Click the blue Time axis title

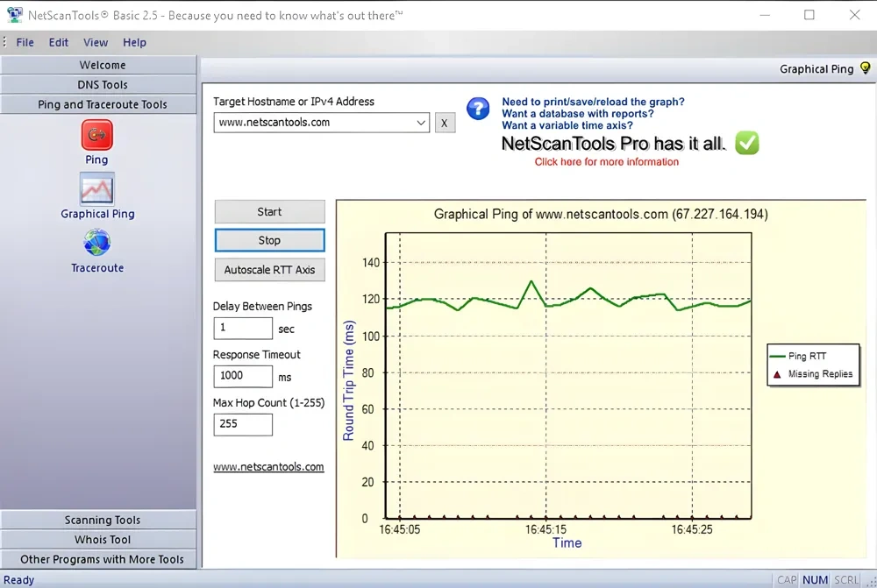pos(567,542)
